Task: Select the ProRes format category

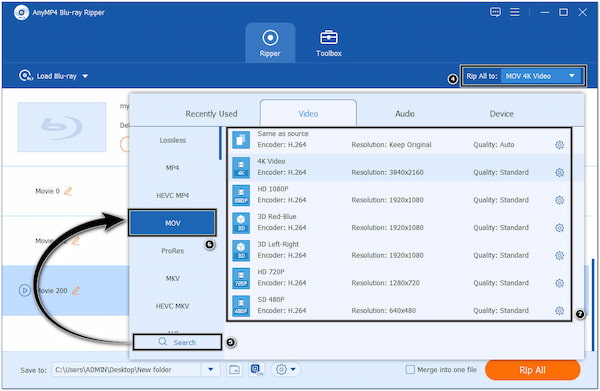Action: click(173, 251)
